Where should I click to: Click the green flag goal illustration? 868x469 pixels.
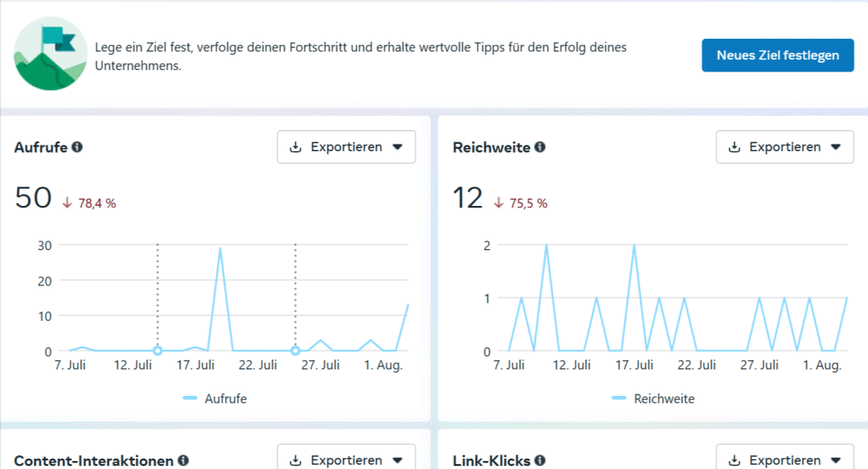point(50,54)
